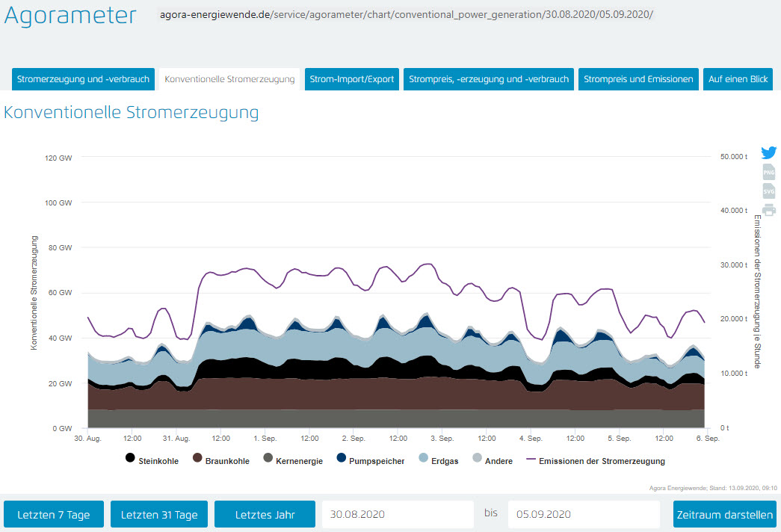Hide Kernenergie series via legend
This screenshot has height=532, width=781.
(x=292, y=461)
